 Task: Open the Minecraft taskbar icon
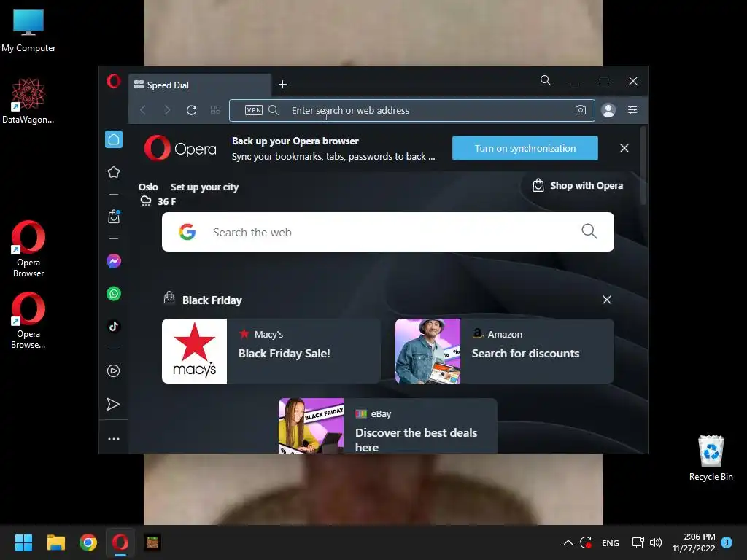[152, 542]
